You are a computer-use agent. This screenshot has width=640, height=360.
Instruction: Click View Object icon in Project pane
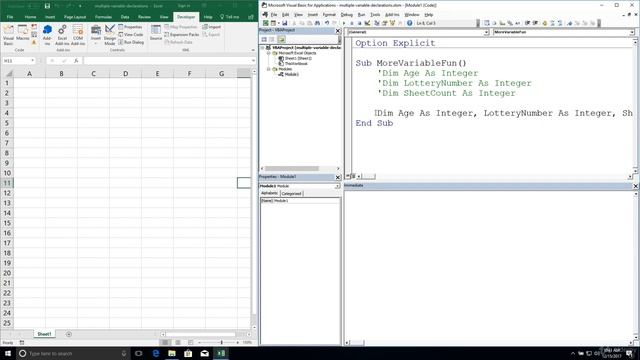(272, 39)
